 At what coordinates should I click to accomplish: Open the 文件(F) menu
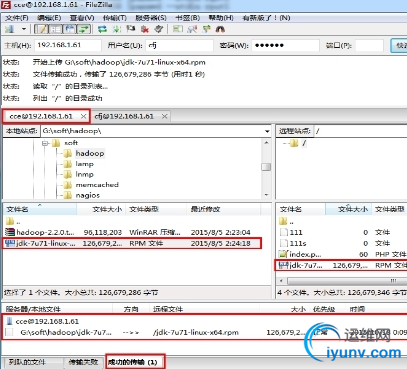click(x=17, y=18)
